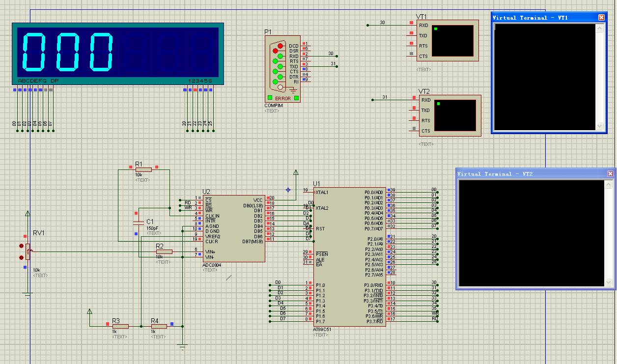Click VT2 window scrollbar up arrow

pos(609,184)
